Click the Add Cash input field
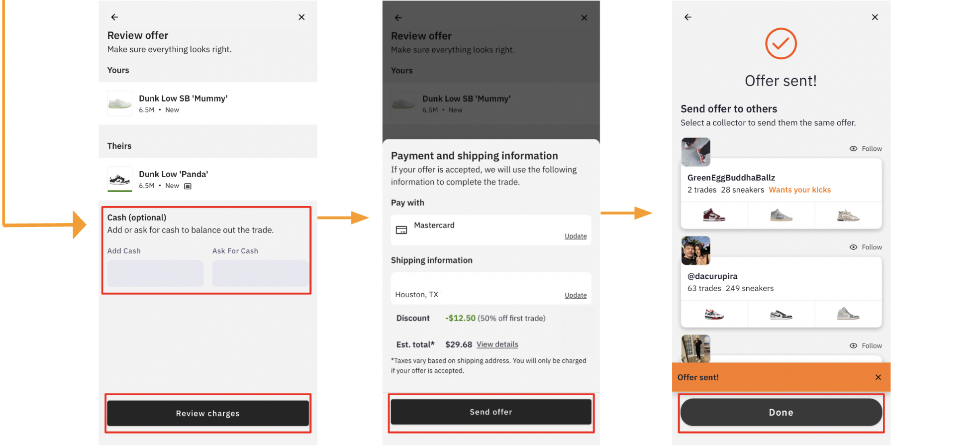 pos(155,273)
